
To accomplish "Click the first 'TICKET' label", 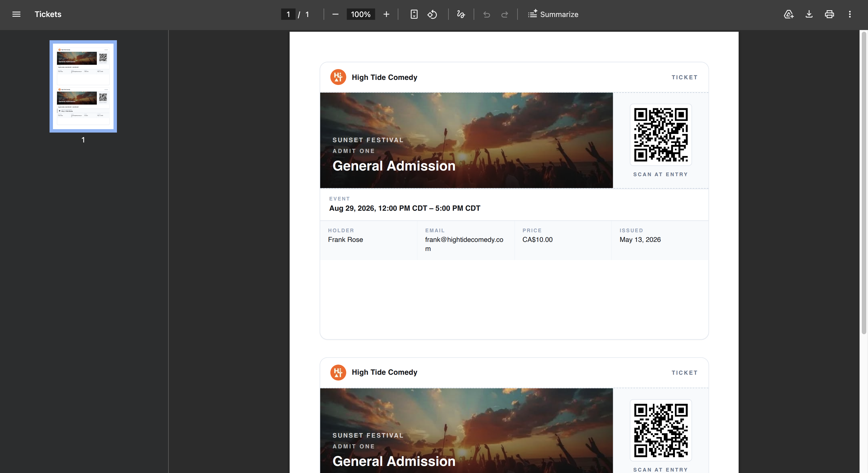I will 684,77.
